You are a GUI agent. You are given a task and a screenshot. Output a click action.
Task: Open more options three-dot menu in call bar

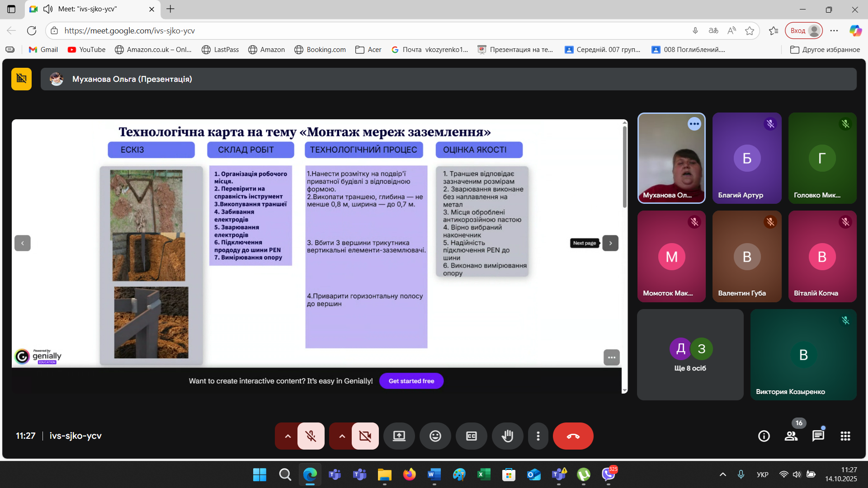pos(538,436)
